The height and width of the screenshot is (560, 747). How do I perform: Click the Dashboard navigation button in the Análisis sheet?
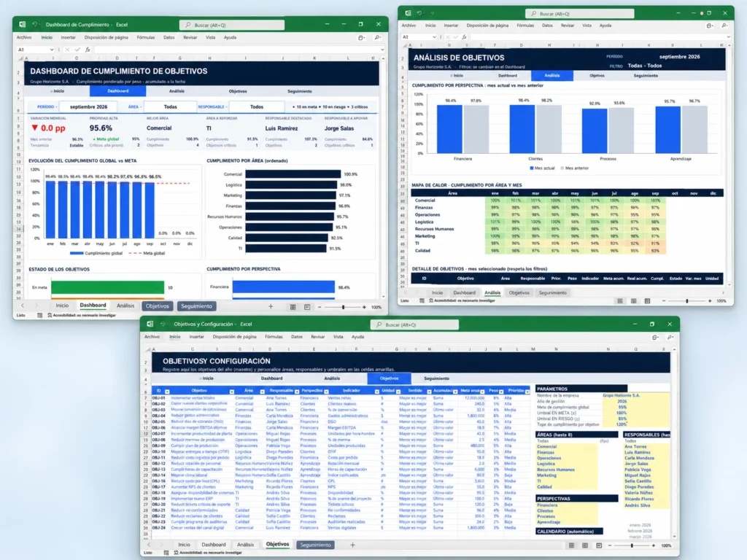point(508,75)
